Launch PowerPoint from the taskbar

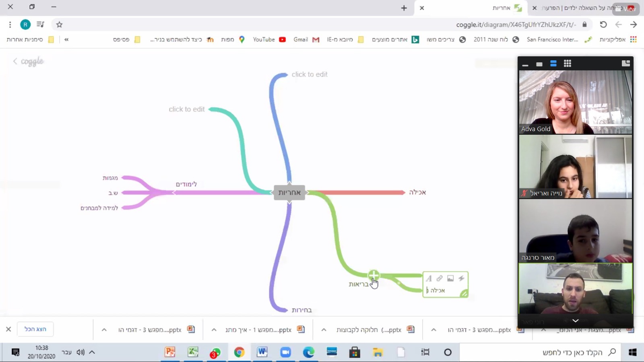coord(170,352)
